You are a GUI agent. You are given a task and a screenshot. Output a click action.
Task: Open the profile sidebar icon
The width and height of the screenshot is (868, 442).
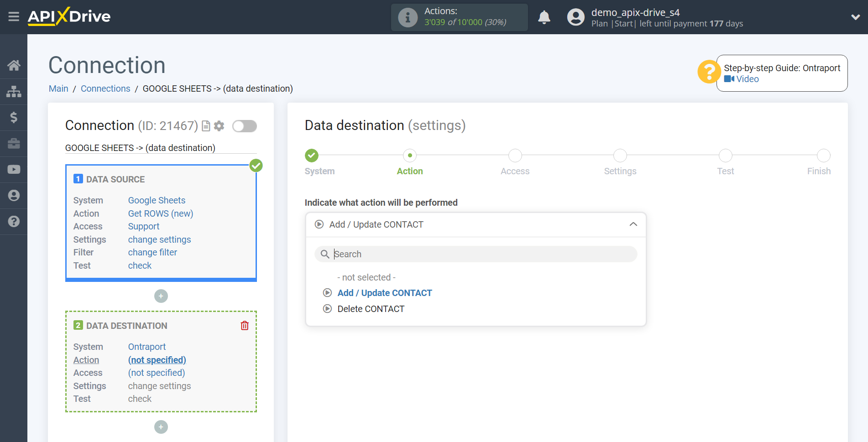click(x=14, y=195)
